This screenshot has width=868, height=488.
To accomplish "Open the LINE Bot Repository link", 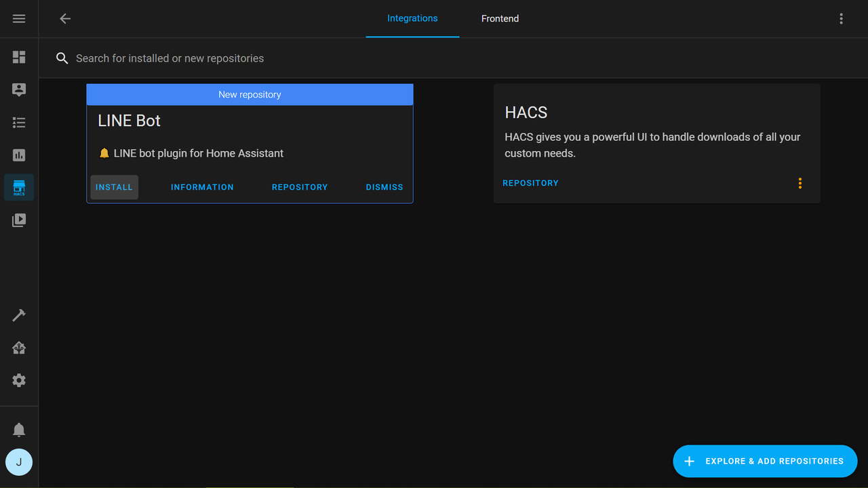I will tap(300, 187).
